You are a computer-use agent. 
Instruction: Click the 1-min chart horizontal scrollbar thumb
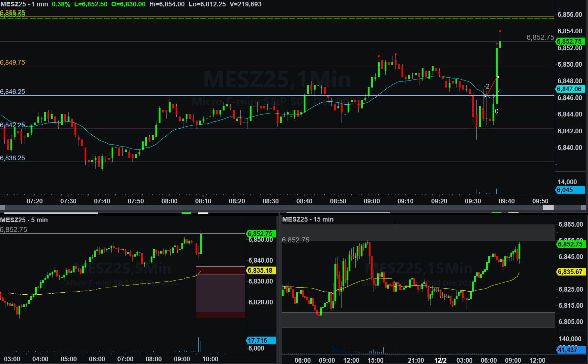pos(548,208)
